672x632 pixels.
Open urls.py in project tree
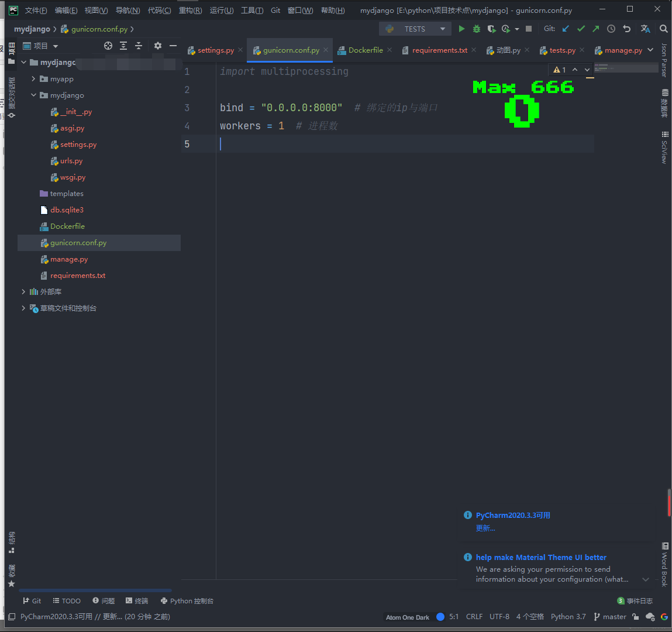(x=71, y=161)
